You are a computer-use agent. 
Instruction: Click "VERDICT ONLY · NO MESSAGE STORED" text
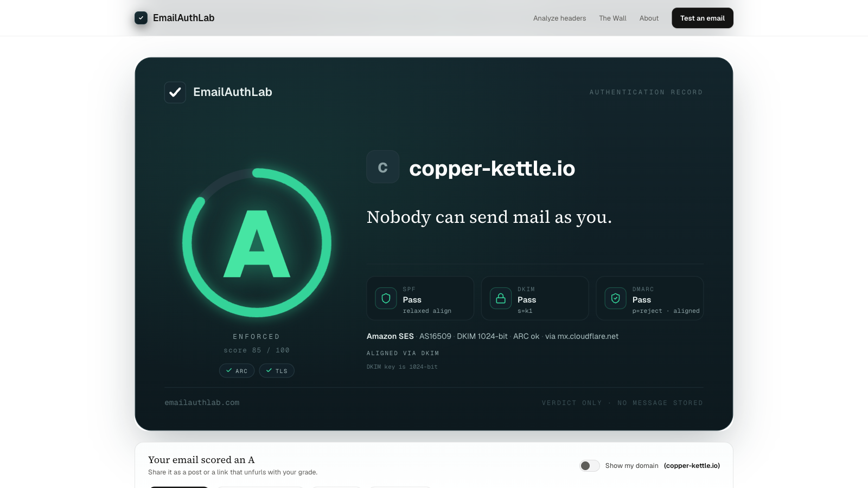pyautogui.click(x=622, y=403)
